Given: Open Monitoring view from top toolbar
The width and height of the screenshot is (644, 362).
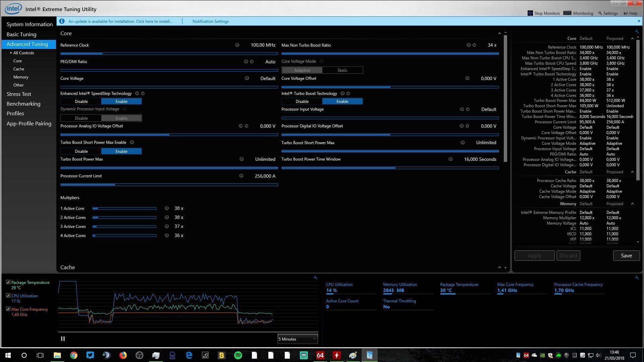Looking at the screenshot, I should (579, 13).
